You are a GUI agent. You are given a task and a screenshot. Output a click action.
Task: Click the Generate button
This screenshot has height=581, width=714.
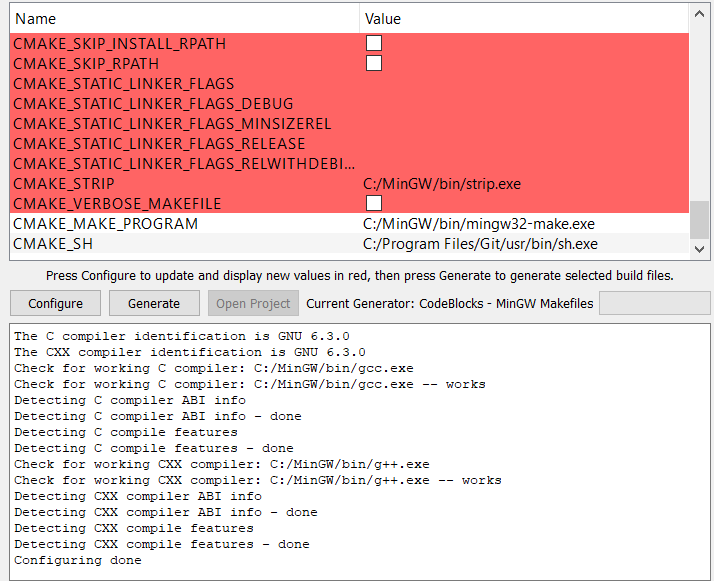[x=154, y=303]
